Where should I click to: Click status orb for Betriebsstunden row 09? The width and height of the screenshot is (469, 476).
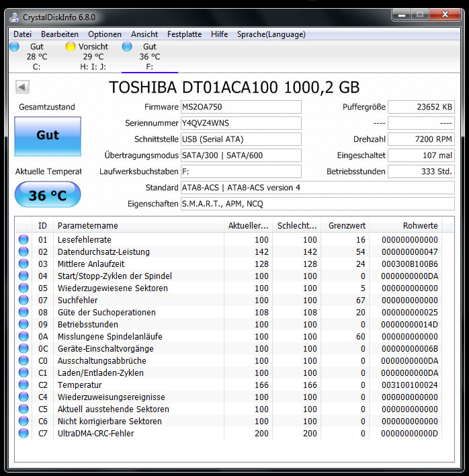[x=24, y=324]
